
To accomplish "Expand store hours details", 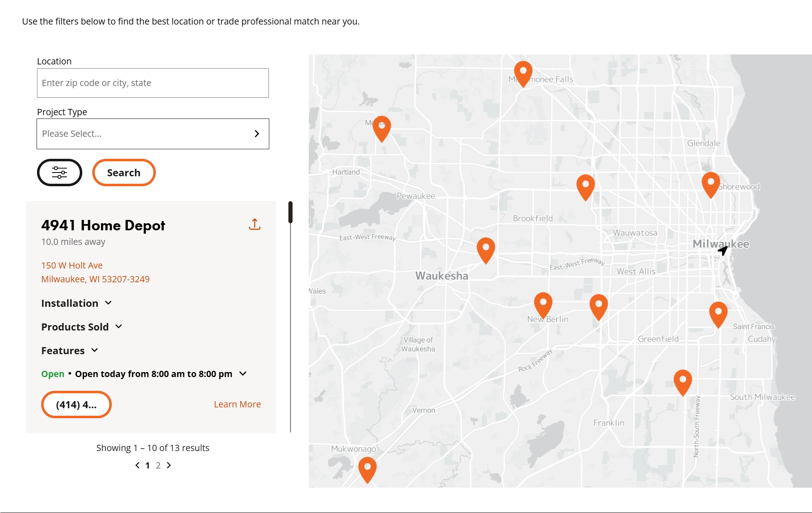I will pyautogui.click(x=243, y=374).
